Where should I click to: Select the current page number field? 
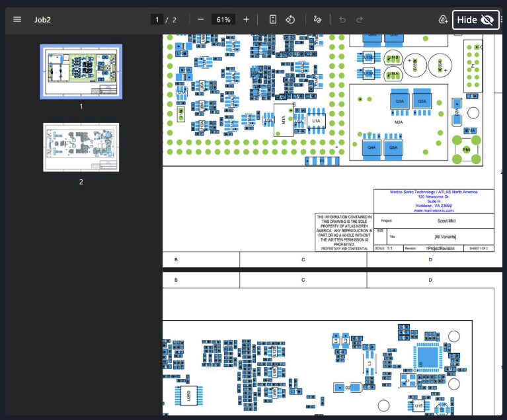(157, 20)
